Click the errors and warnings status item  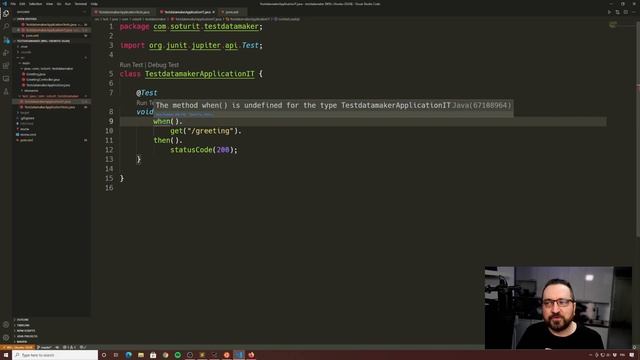pos(70,347)
